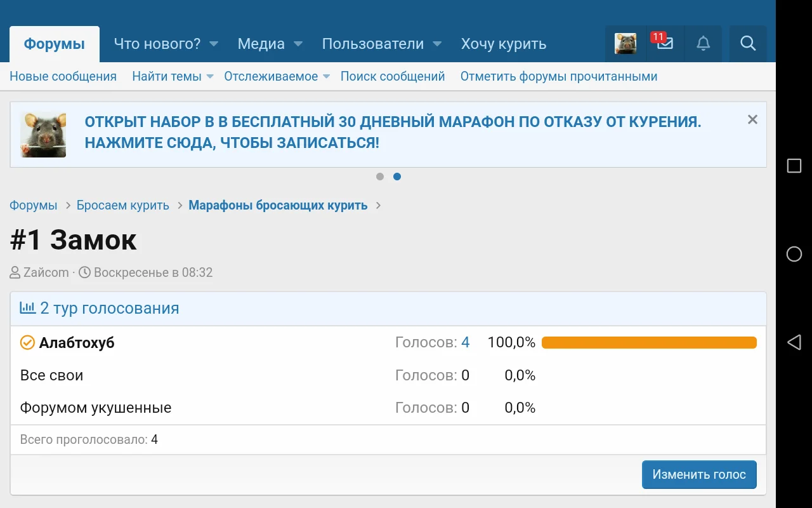Screen dimensions: 812x508
Task: Click the clock icon next to the post time
Action: pyautogui.click(x=84, y=272)
